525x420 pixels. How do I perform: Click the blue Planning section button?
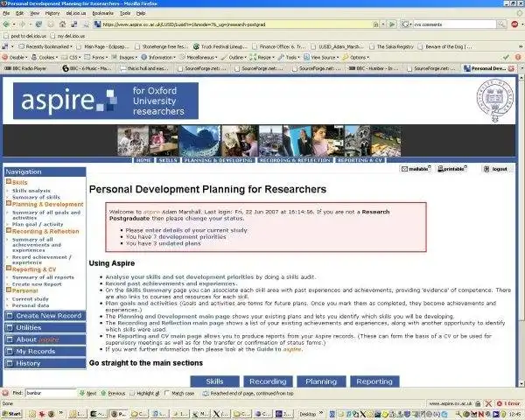click(321, 381)
